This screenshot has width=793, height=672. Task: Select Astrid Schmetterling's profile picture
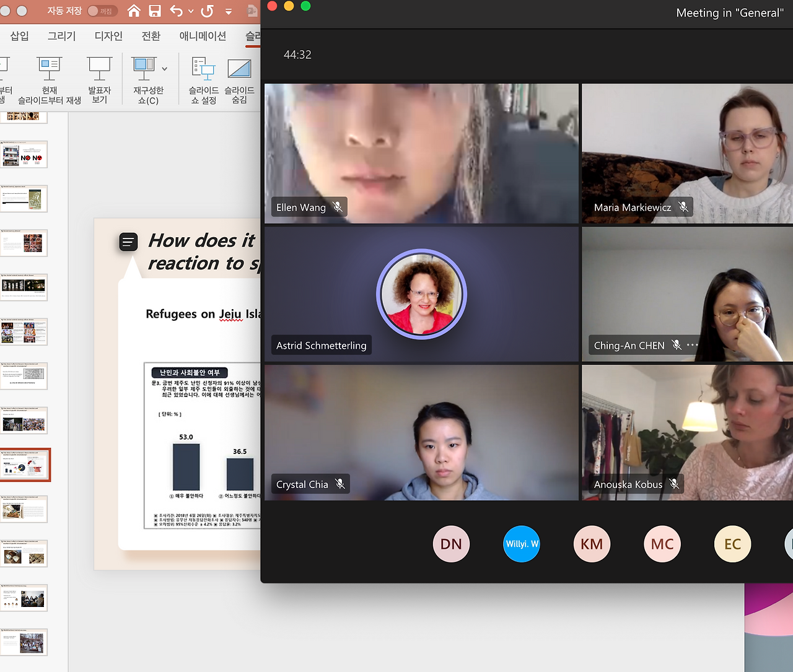421,294
